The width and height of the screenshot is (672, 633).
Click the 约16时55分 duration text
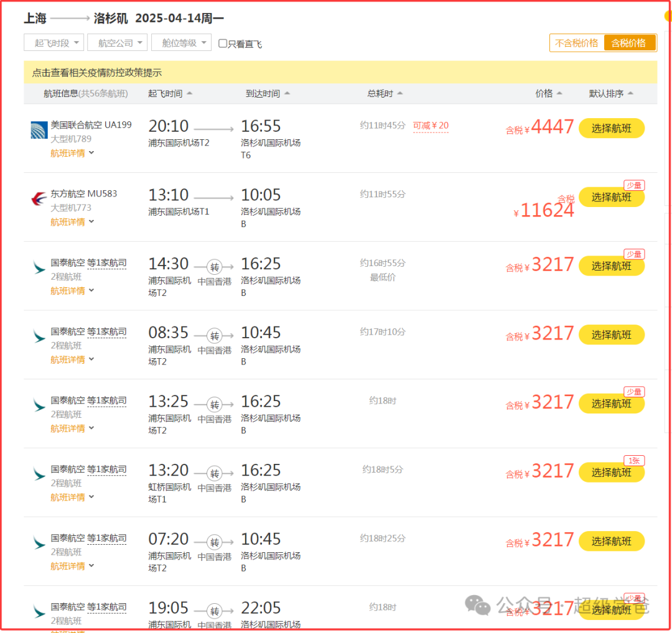pos(383,263)
